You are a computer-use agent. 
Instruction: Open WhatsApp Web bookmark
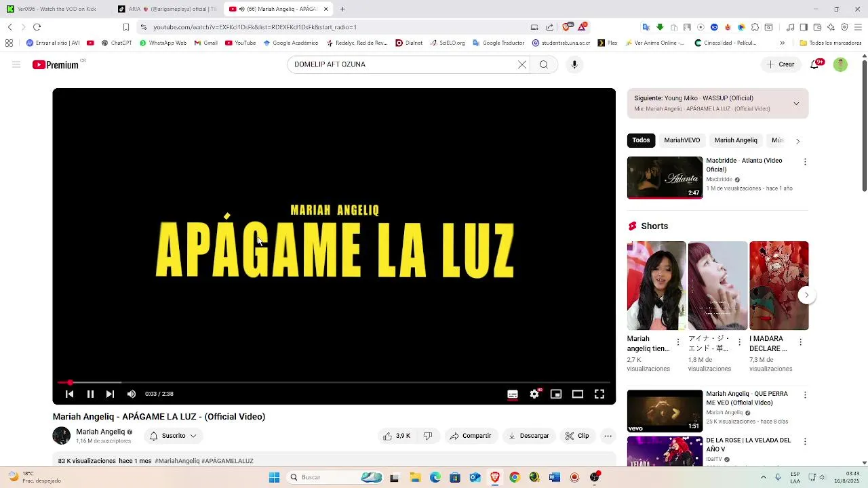pos(163,43)
